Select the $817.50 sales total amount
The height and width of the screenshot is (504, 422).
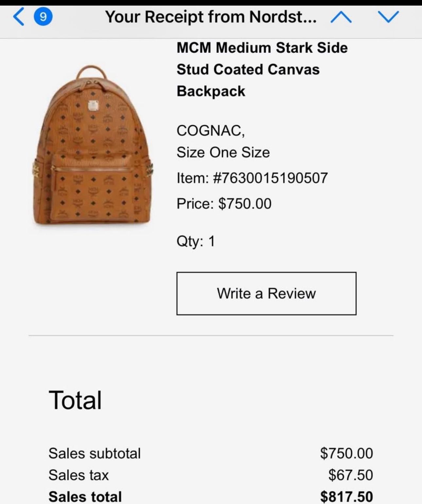point(346,496)
